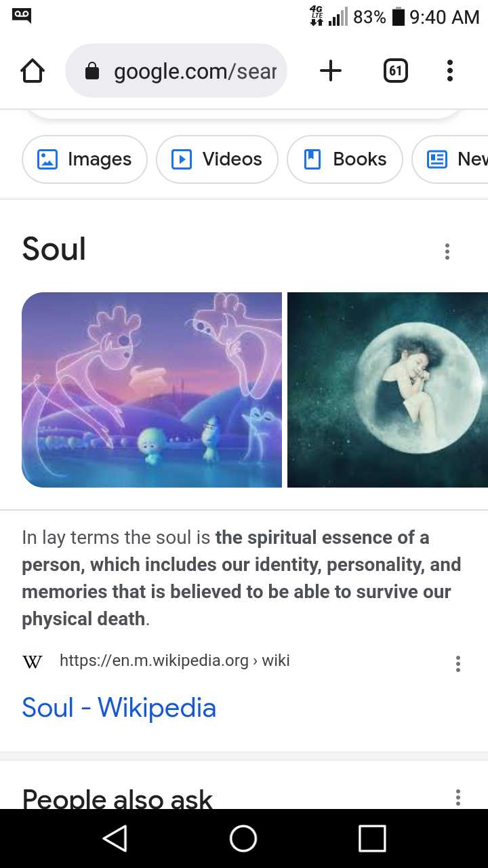Open Chrome's three-dot overflow menu
This screenshot has height=868, width=488.
(449, 71)
